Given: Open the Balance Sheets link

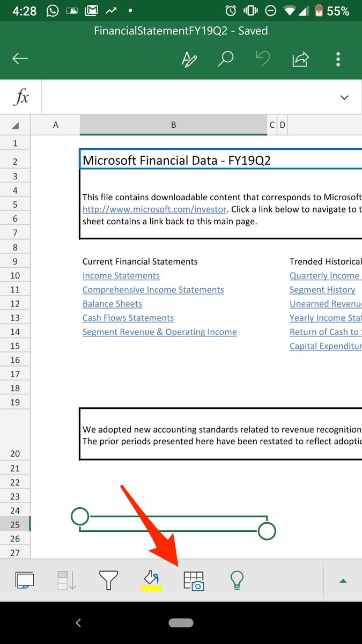Looking at the screenshot, I should click(112, 304).
